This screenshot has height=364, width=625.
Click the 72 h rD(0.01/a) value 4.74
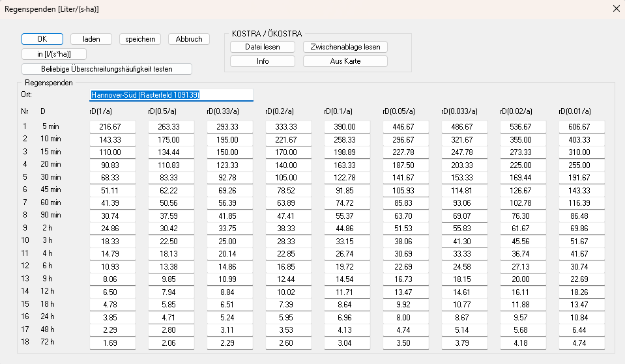(582, 343)
